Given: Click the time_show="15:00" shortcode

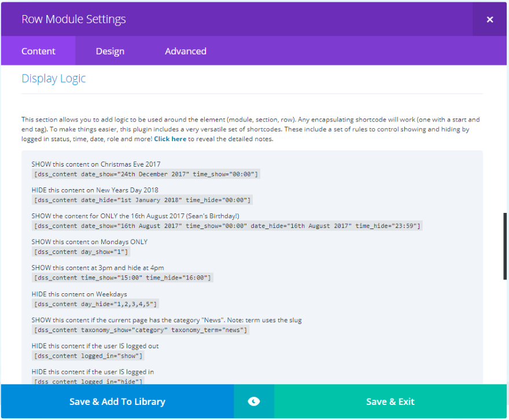Looking at the screenshot, I should (123, 278).
